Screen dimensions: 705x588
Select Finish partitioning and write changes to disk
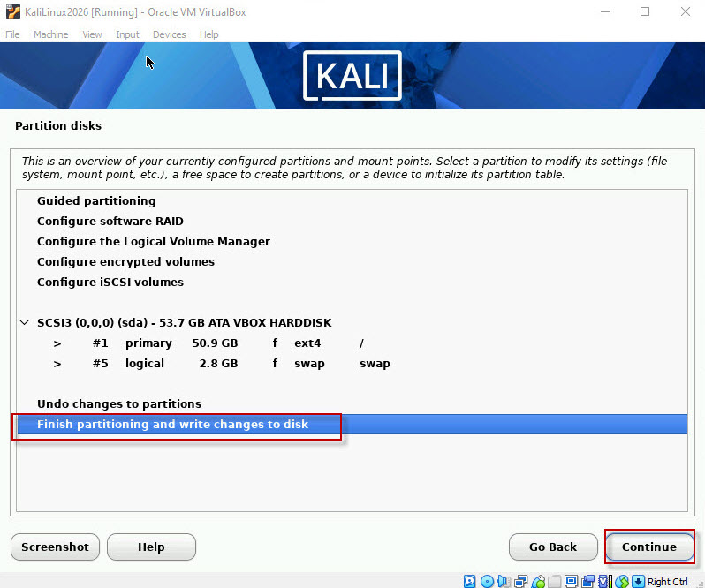coord(352,424)
